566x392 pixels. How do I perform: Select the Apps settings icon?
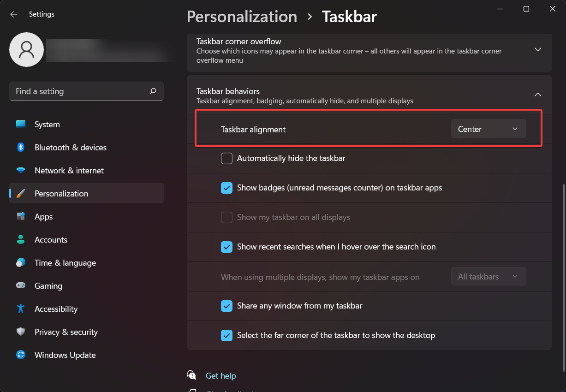(x=20, y=216)
